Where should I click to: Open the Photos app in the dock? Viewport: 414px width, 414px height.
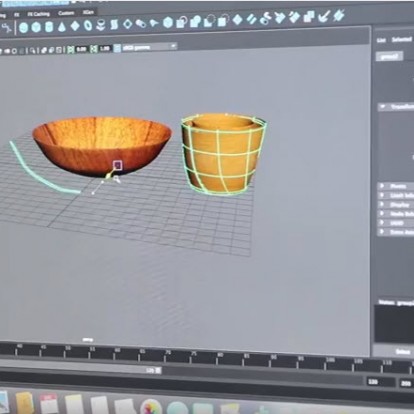[151, 407]
